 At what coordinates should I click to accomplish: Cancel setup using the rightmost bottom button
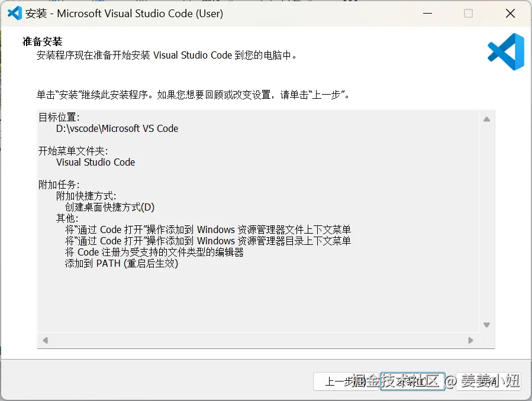489,381
